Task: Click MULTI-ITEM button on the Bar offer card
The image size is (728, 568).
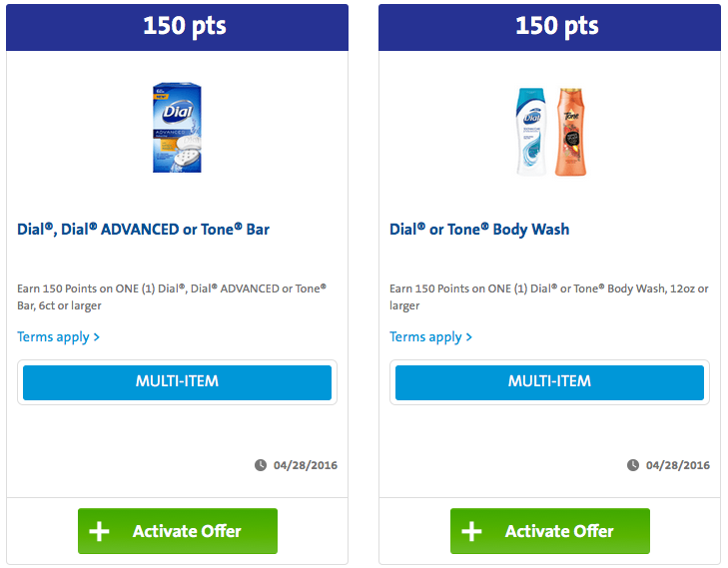Action: (x=177, y=382)
